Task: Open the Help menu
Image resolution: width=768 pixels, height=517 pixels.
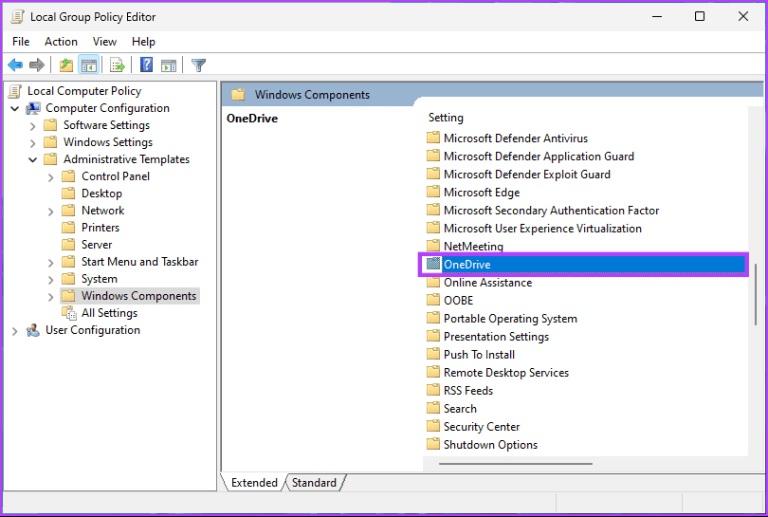Action: 143,42
